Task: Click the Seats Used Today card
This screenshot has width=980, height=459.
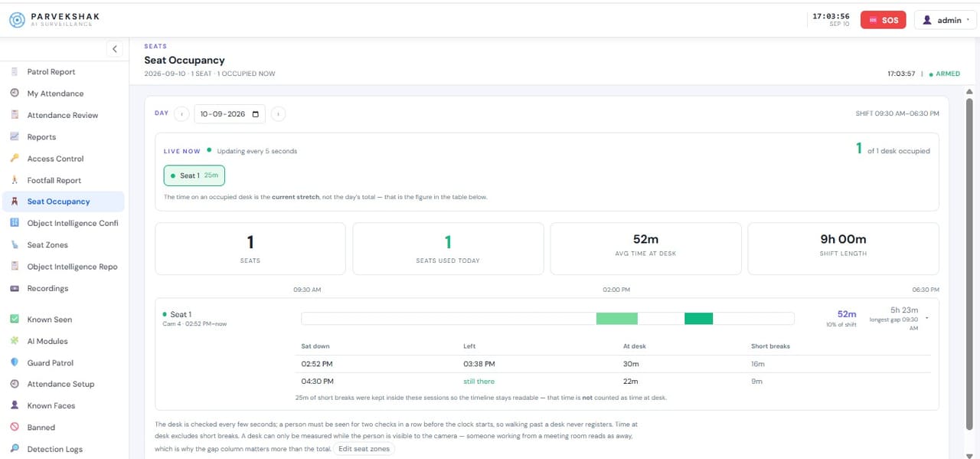Action: 448,249
